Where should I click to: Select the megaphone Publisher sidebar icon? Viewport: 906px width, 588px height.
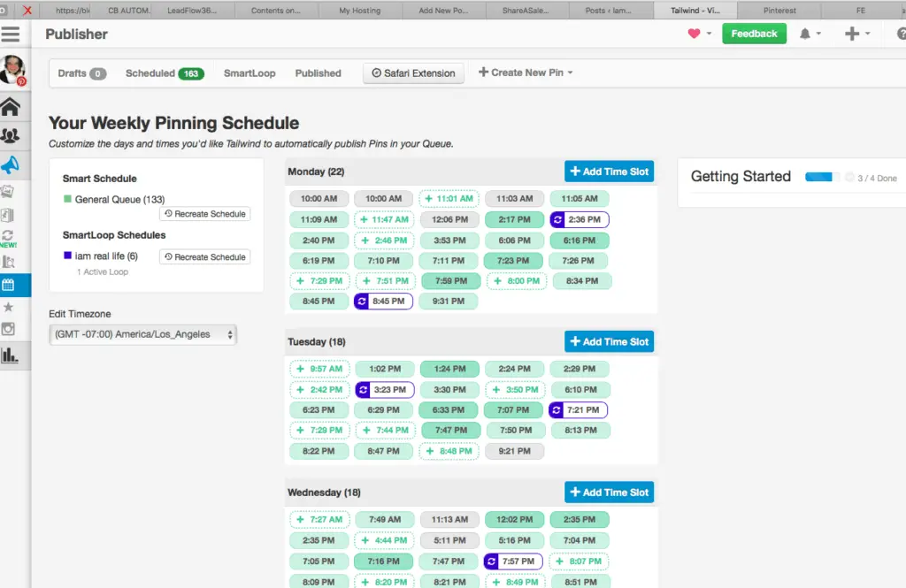click(11, 165)
